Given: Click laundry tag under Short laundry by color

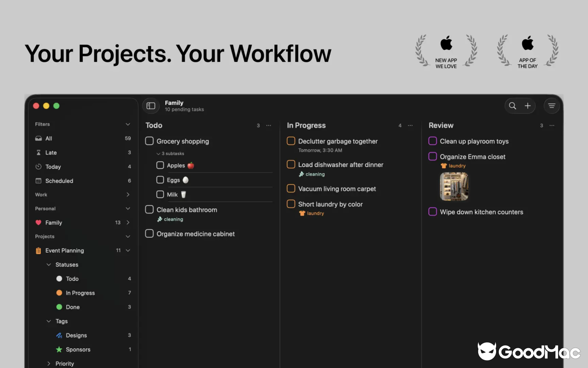Looking at the screenshot, I should coord(311,213).
